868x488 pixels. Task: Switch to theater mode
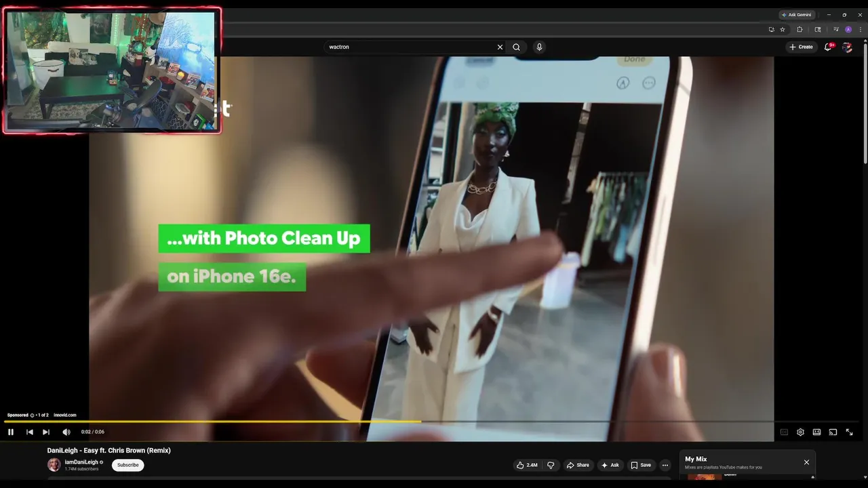(x=816, y=432)
